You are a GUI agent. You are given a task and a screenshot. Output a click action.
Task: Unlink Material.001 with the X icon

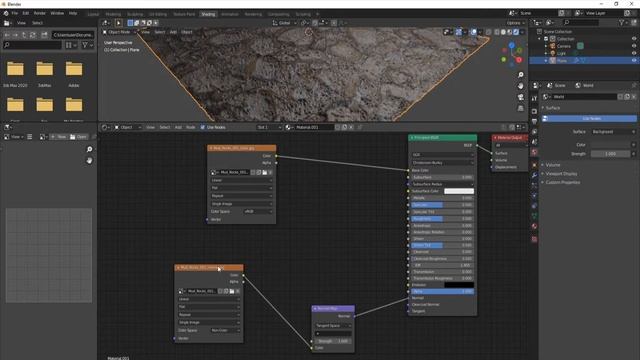(351, 127)
